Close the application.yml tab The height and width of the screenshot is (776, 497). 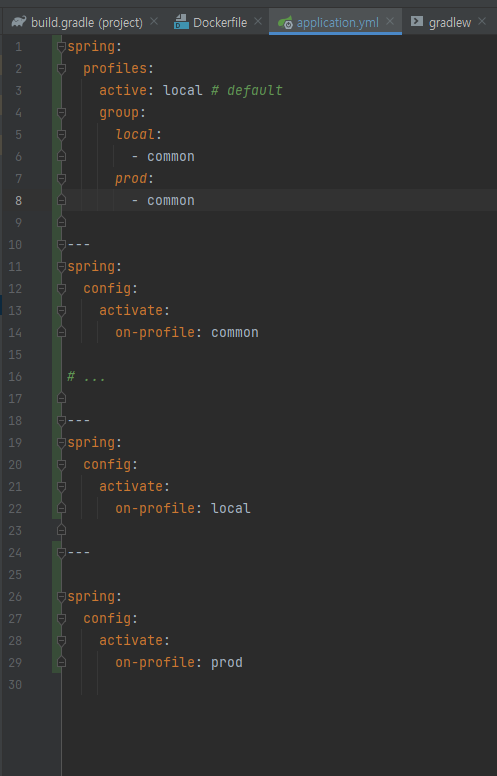[390, 21]
